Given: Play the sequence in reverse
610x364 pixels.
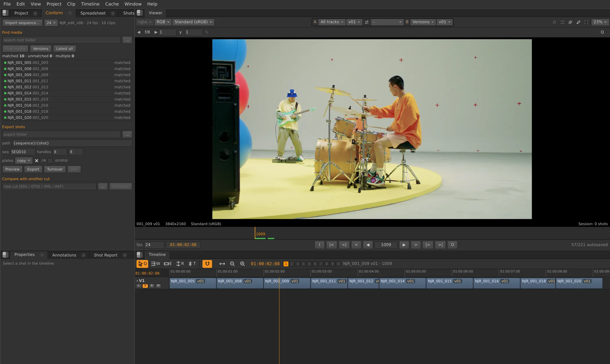Looking at the screenshot, I should [368, 245].
